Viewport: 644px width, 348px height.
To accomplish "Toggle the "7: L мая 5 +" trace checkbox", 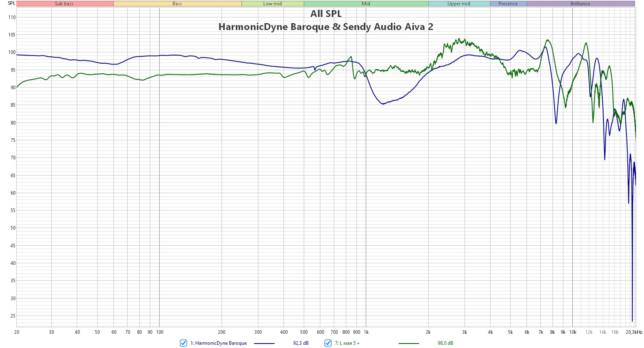I will (328, 343).
